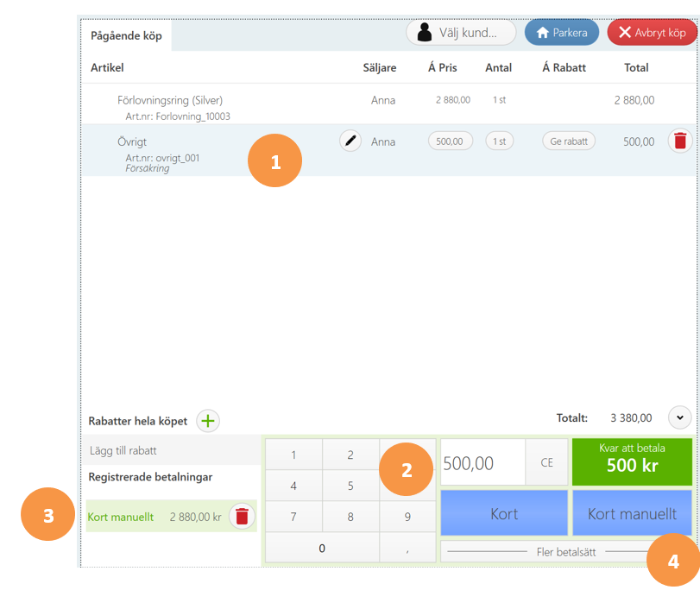Click the Lägg till rabatt field
Viewport: 700px width, 590px height.
click(172, 450)
